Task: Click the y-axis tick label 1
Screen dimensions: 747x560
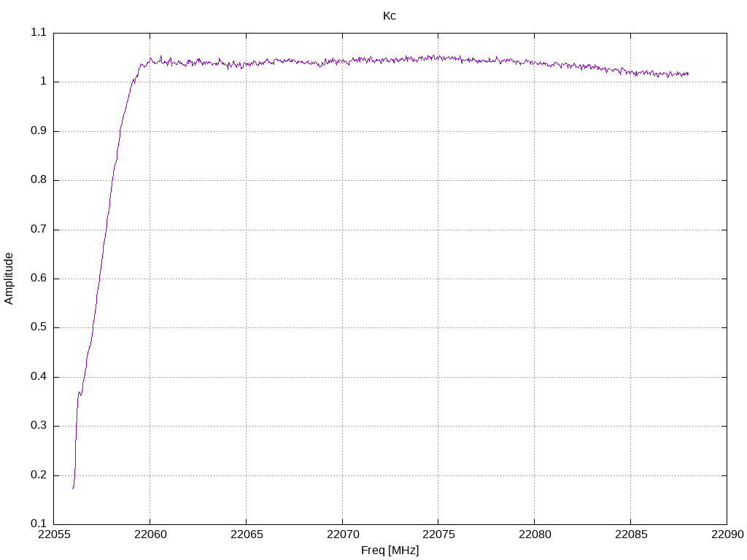Action: click(x=43, y=82)
